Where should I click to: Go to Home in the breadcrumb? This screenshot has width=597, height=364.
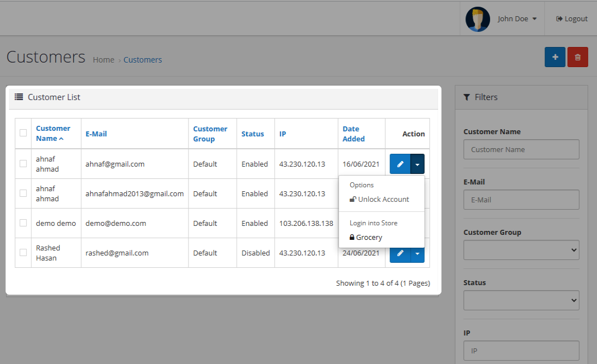pos(104,60)
